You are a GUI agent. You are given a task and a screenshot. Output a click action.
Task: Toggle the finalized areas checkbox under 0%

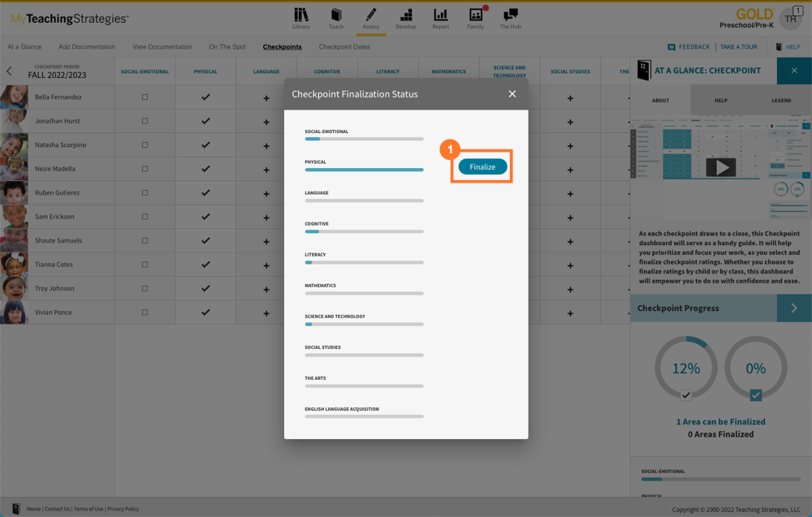[756, 395]
